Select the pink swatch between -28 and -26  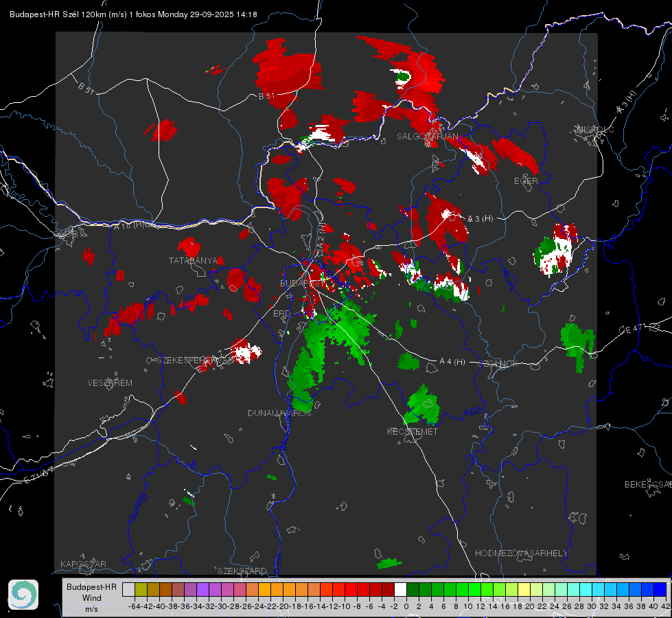click(x=240, y=589)
